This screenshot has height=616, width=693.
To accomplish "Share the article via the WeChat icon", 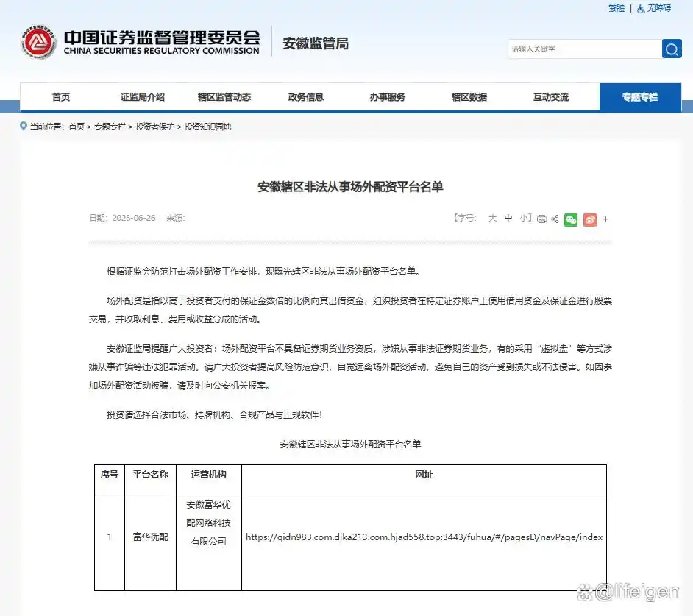I will tap(571, 219).
